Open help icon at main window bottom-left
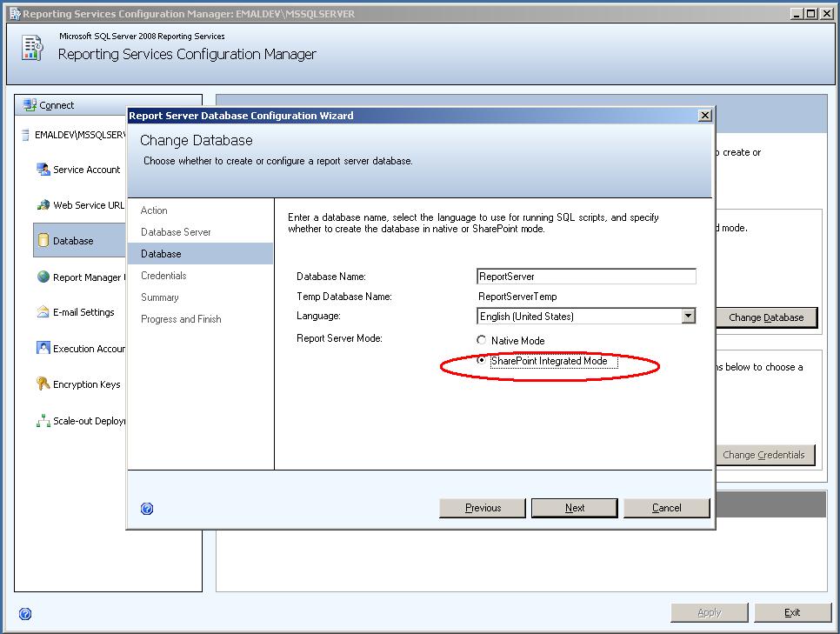 (x=25, y=614)
